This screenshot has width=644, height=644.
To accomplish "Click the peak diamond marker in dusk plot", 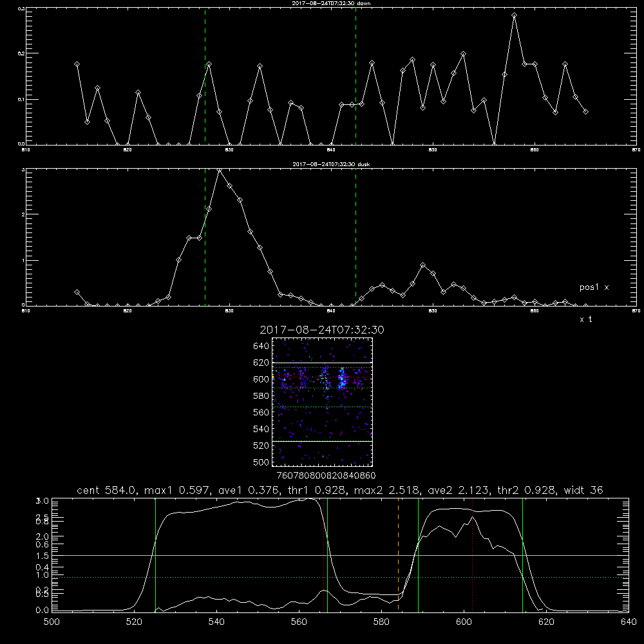I will [x=220, y=169].
